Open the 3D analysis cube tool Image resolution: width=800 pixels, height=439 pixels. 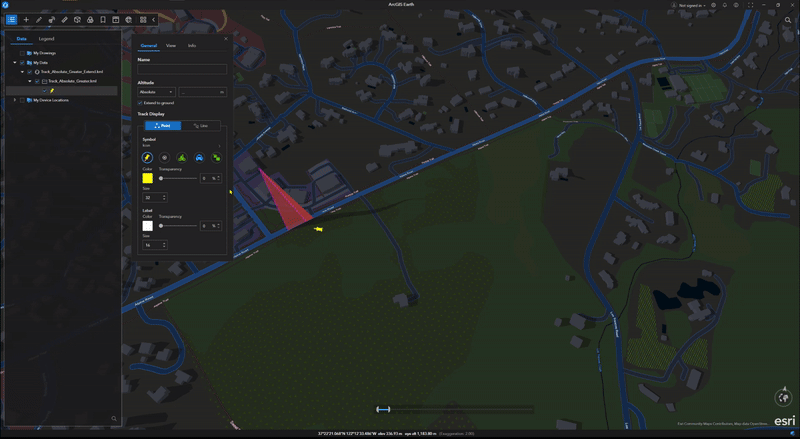(x=77, y=19)
